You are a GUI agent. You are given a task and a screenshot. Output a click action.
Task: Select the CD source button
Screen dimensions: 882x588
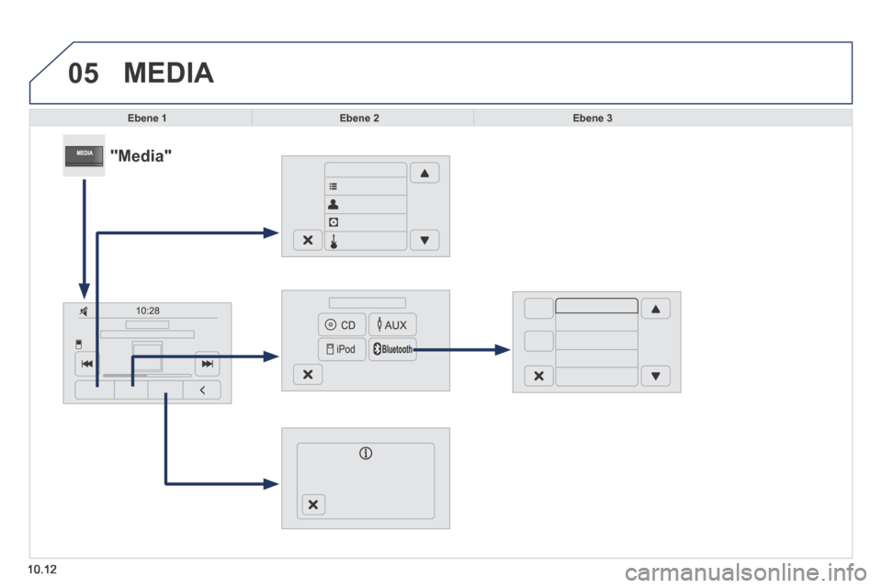point(342,324)
